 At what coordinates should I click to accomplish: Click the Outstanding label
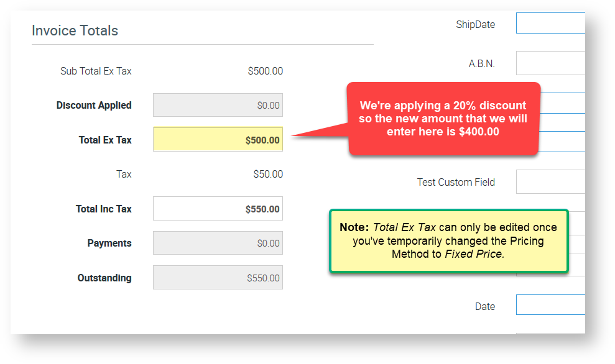[104, 278]
